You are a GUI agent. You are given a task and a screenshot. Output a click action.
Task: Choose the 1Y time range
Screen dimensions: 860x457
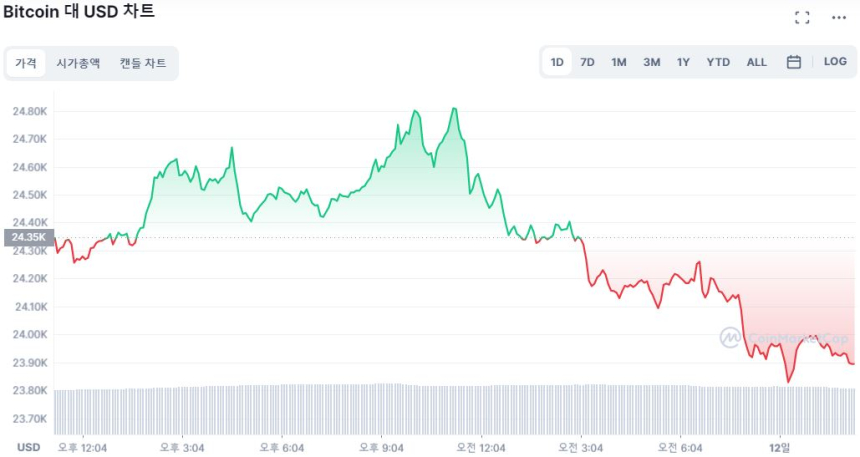pyautogui.click(x=683, y=62)
